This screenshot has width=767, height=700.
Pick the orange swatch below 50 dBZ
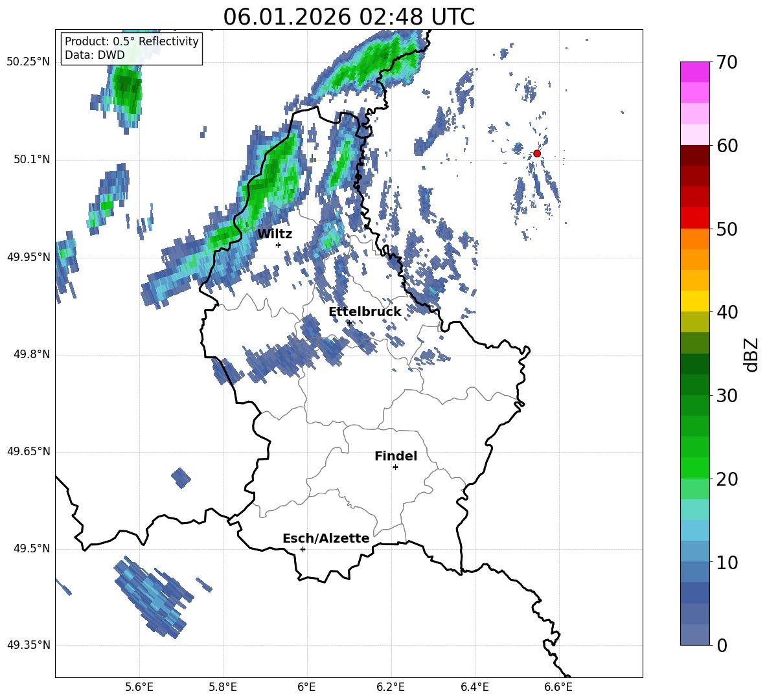click(695, 239)
